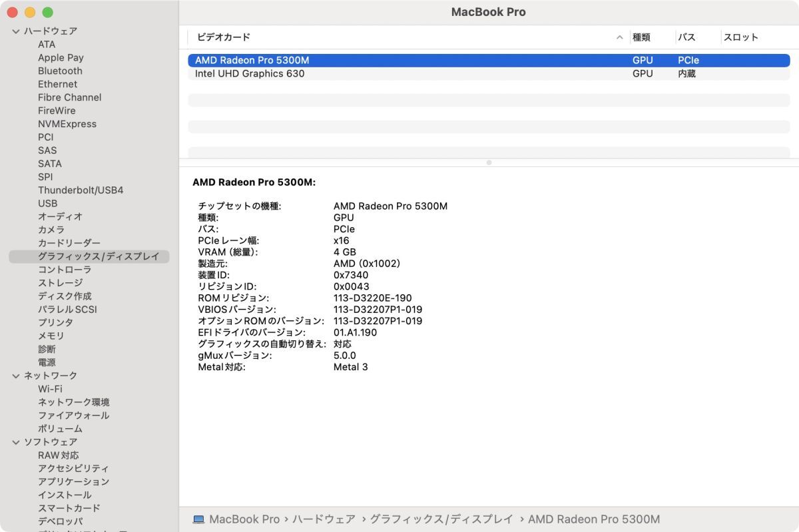Select RAW対応 under ソフトウェア
The height and width of the screenshot is (532, 799).
59,455
